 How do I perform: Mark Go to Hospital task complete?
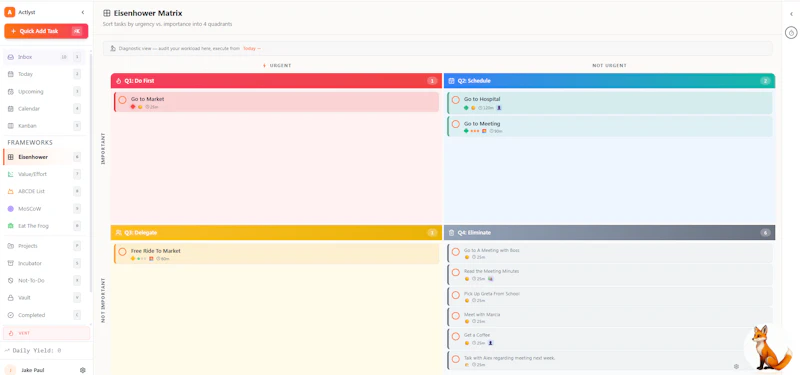click(x=456, y=100)
